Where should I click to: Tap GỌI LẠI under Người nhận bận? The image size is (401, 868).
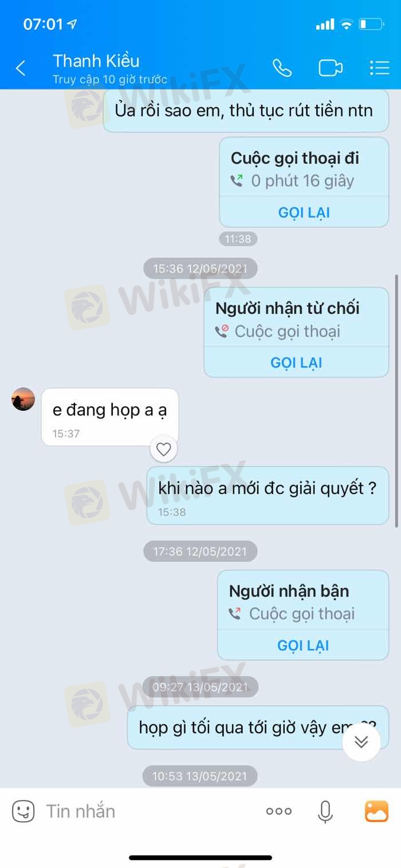pyautogui.click(x=303, y=646)
